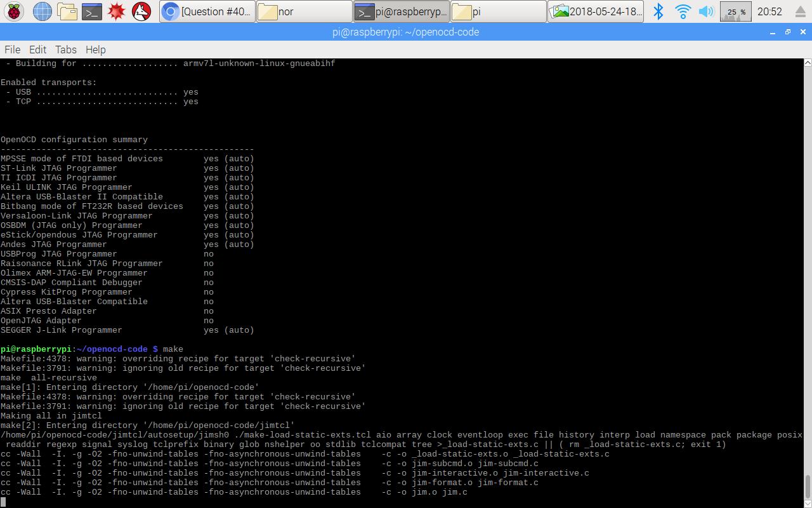The image size is (812, 508).
Task: Click the compile line ending 'jim-subcmd.c'
Action: (270, 464)
